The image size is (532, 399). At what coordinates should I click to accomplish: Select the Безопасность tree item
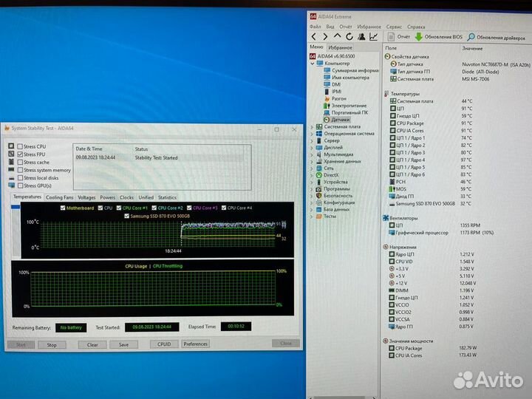334,196
